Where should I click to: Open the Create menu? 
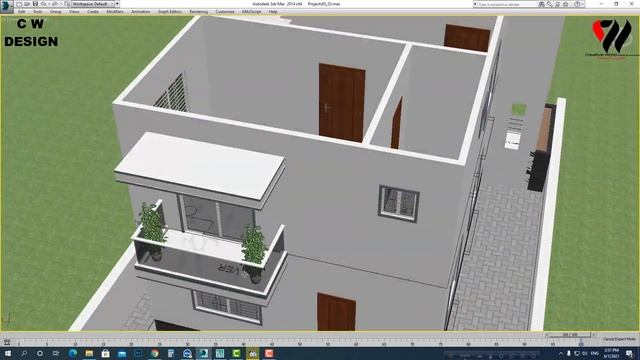tap(93, 12)
